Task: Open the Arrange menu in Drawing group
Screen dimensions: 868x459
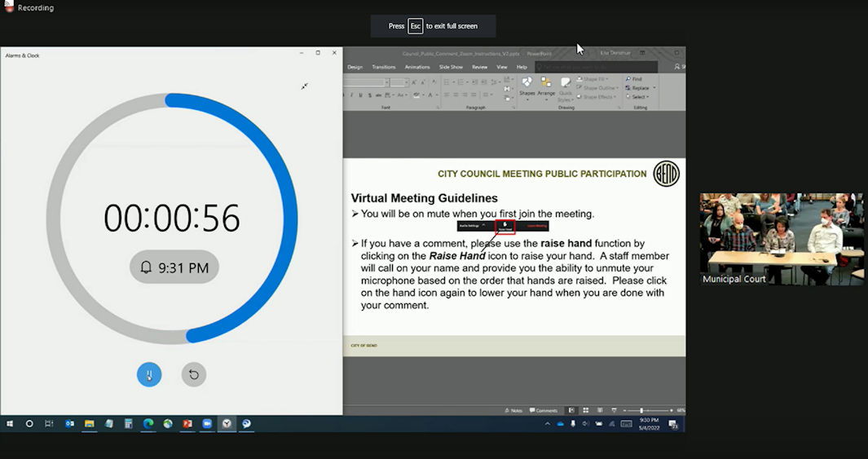Action: (546, 87)
